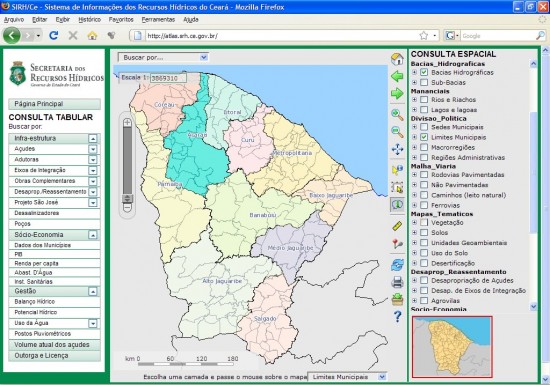Open the Ferramentas menu
This screenshot has width=550, height=385.
pos(158,20)
